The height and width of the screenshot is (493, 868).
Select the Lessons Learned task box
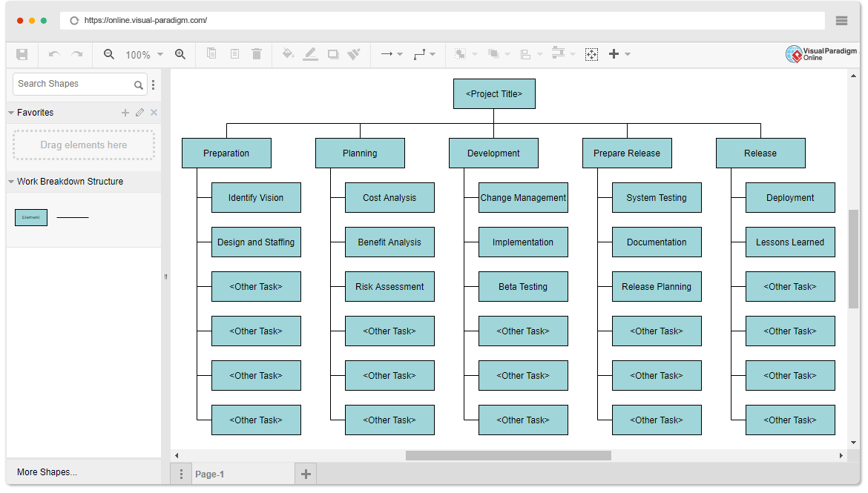coord(791,242)
